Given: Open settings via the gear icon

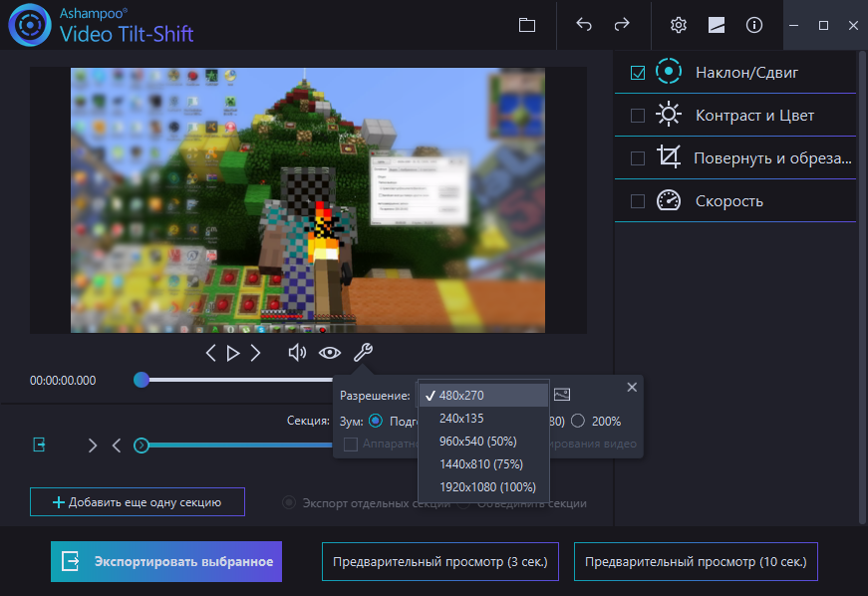Looking at the screenshot, I should click(678, 25).
